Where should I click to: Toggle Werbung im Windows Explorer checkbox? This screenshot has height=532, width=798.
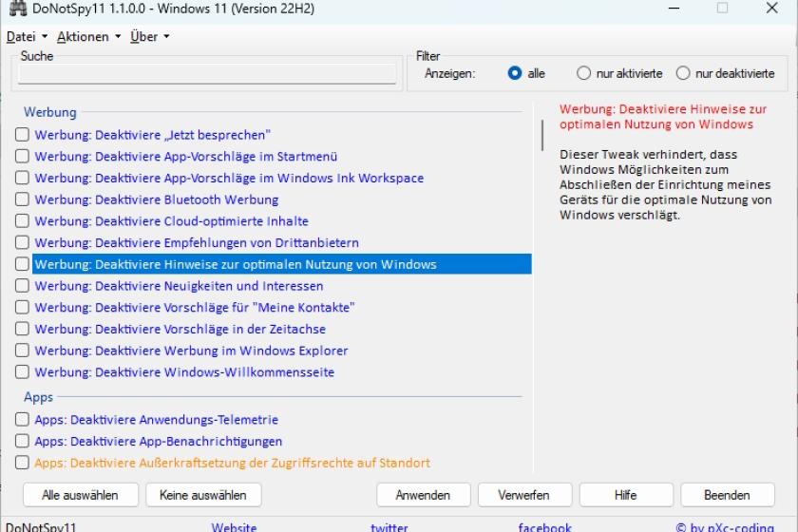pos(22,351)
